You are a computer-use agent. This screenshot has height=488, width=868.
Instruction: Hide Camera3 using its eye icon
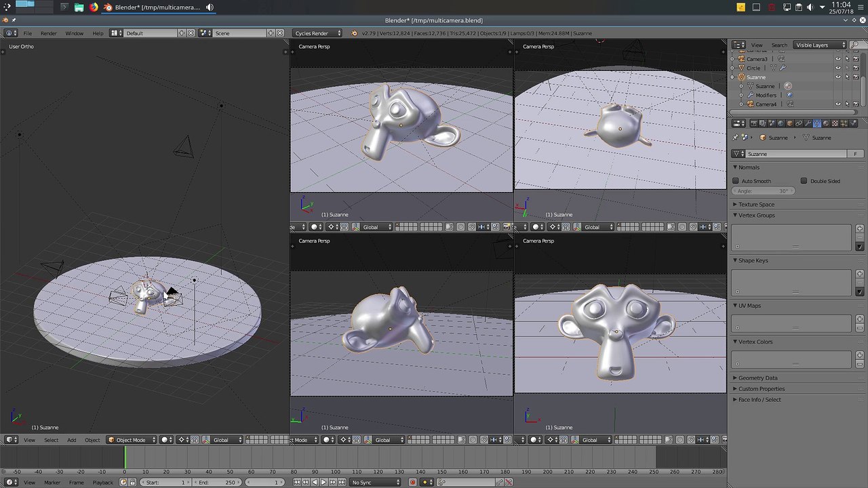point(837,59)
